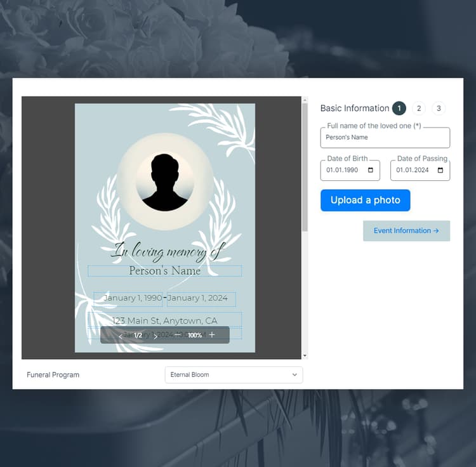
Task: Select Person's Name text box on preview
Action: [165, 271]
